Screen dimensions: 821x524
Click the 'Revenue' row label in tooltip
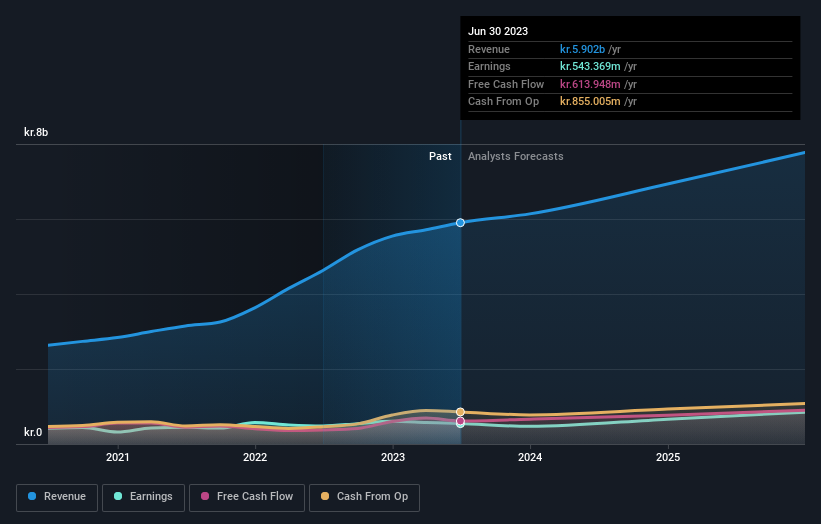[489, 49]
